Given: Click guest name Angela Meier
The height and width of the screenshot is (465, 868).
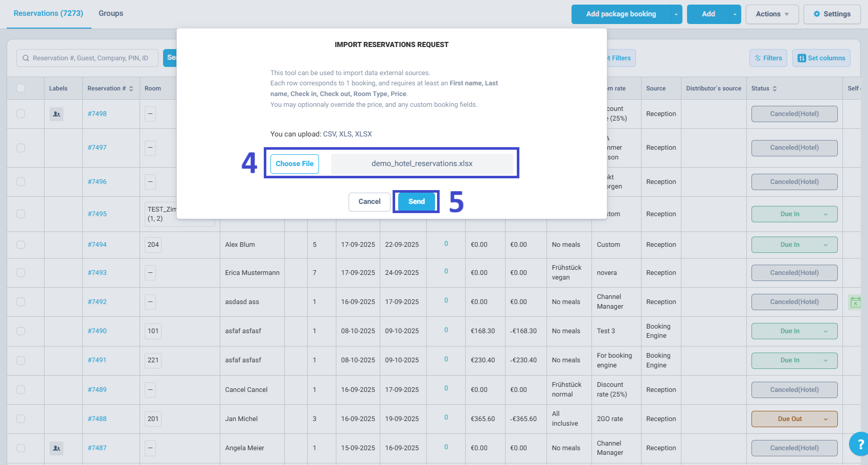Looking at the screenshot, I should click(x=245, y=448).
